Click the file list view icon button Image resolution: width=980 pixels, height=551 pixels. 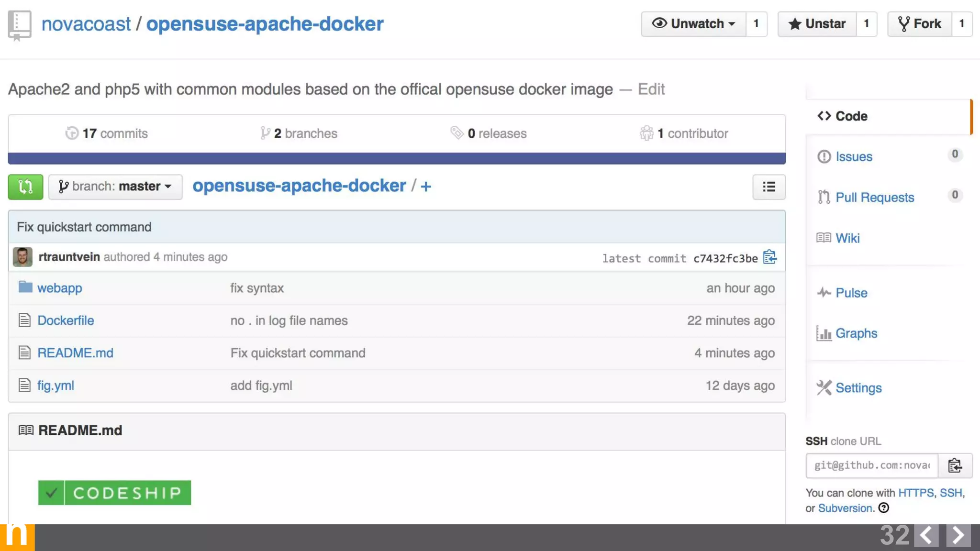[768, 187]
